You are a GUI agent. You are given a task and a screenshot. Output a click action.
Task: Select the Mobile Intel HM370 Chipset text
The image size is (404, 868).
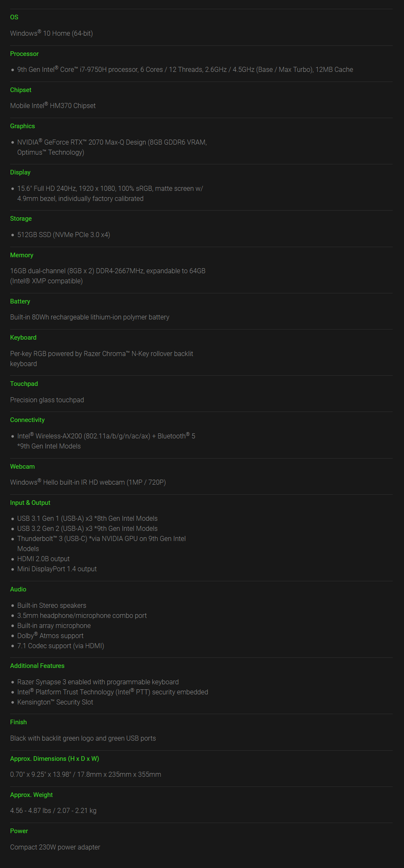coord(53,106)
